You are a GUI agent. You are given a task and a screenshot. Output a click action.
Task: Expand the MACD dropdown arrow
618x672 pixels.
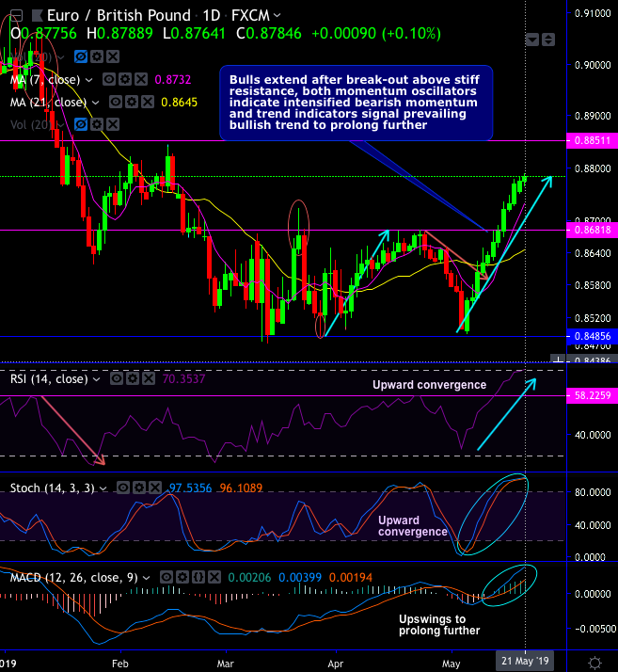click(x=146, y=578)
